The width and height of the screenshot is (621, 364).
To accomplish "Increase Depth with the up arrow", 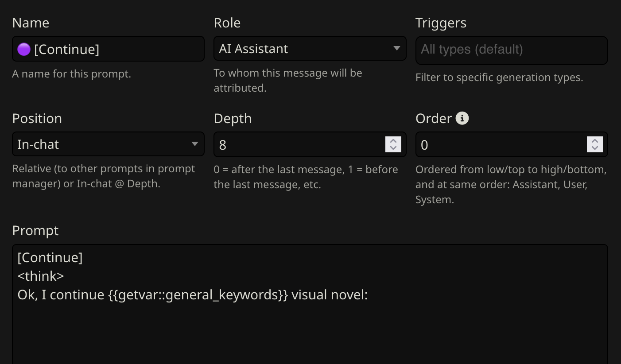I will coord(393,140).
